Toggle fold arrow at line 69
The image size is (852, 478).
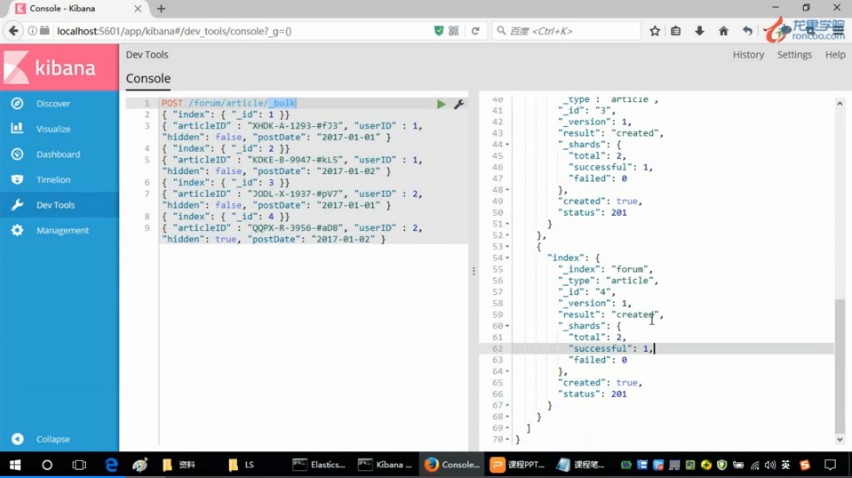[508, 428]
